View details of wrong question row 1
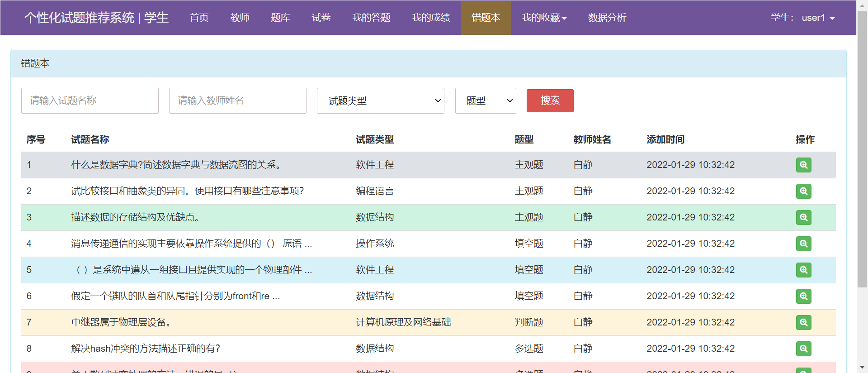 [x=803, y=165]
